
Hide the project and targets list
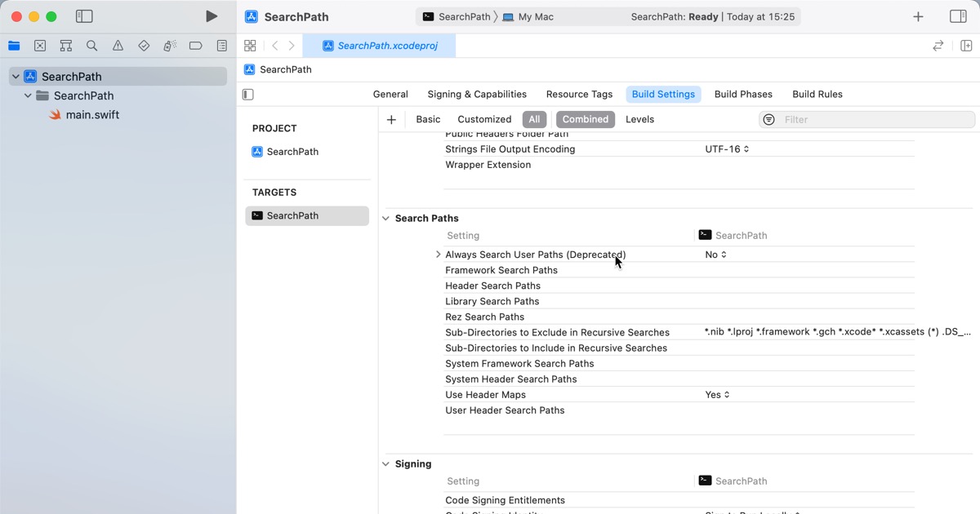coord(248,95)
